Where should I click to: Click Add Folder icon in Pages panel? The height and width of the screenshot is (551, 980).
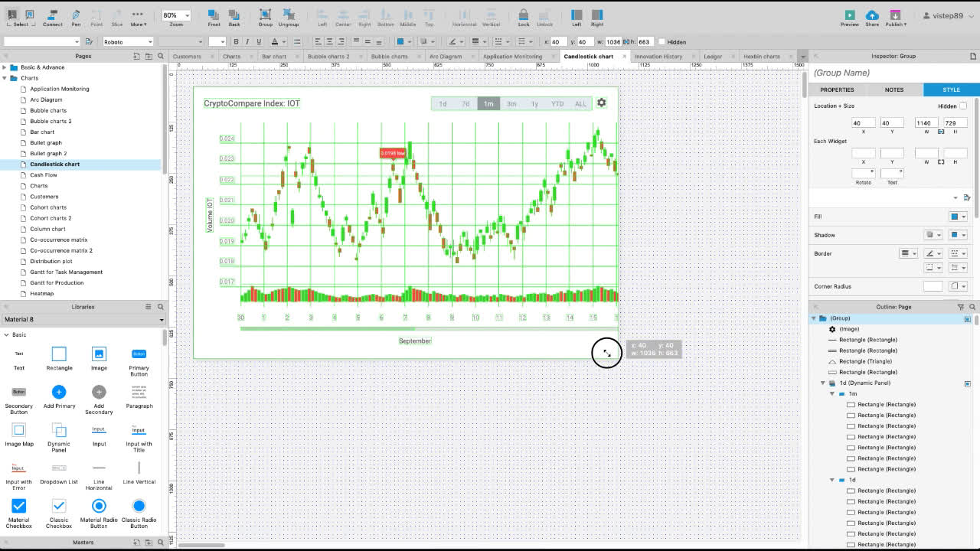[x=149, y=56]
